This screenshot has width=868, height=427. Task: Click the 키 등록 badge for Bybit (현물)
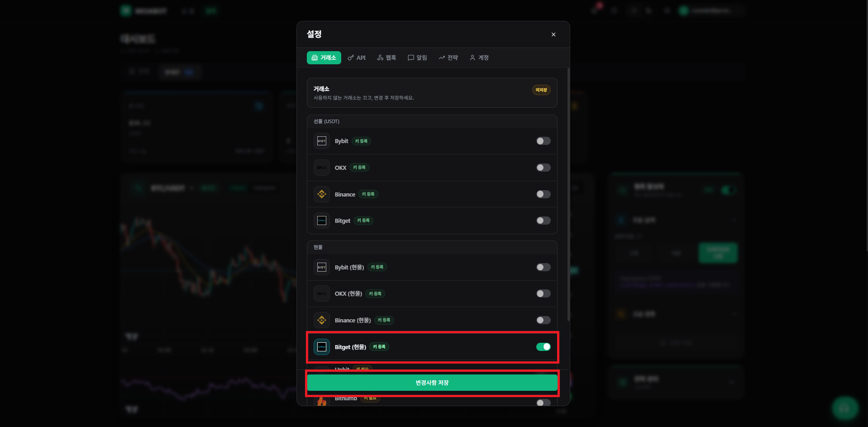377,267
